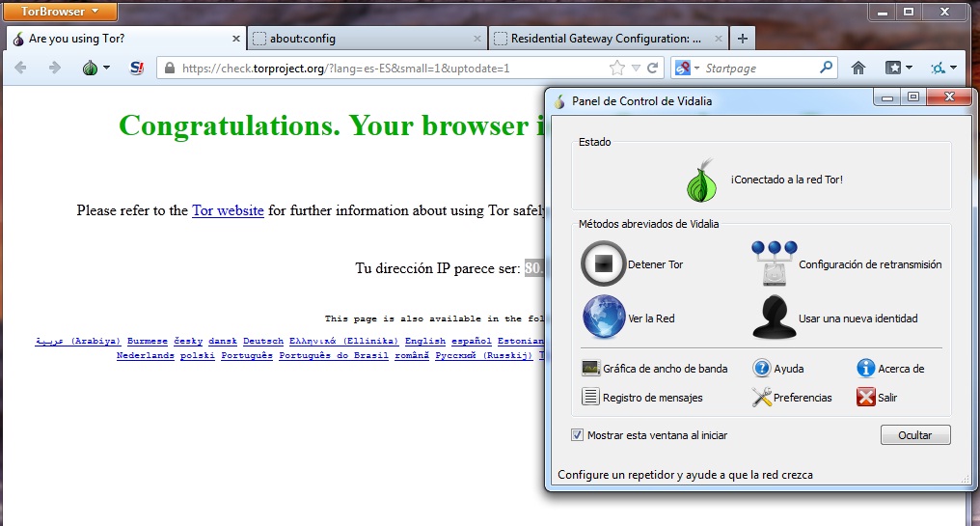Open Vidalia Ayuda help icon
The width and height of the screenshot is (980, 526).
(761, 368)
